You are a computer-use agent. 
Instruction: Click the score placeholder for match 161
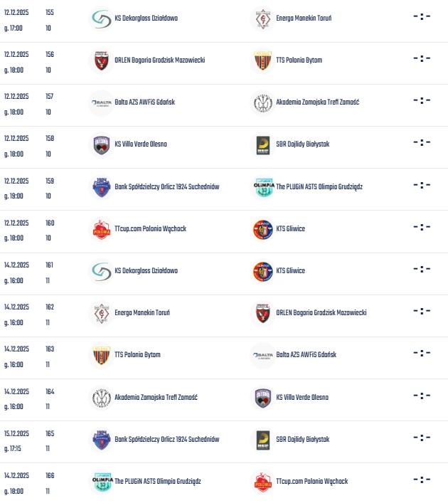pyautogui.click(x=422, y=270)
